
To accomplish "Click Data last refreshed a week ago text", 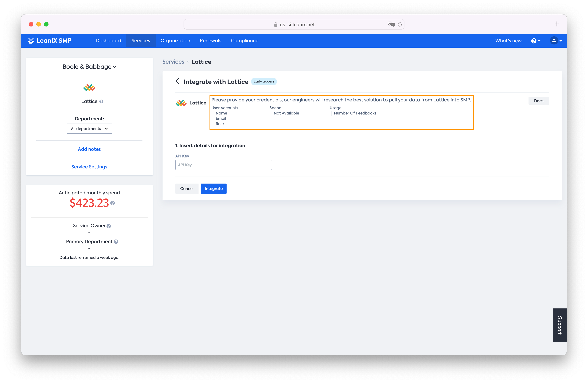I will (x=89, y=258).
